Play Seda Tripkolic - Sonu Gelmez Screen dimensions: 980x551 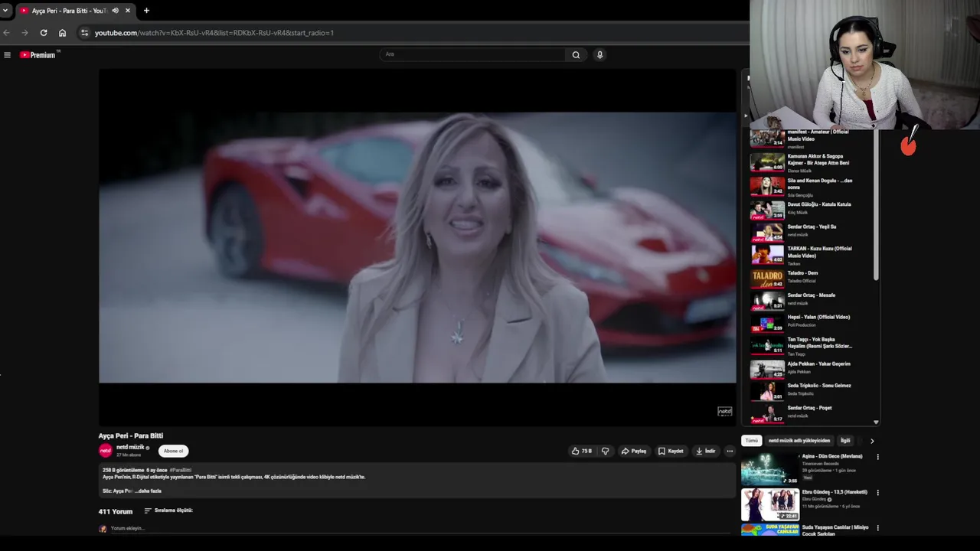(812, 390)
